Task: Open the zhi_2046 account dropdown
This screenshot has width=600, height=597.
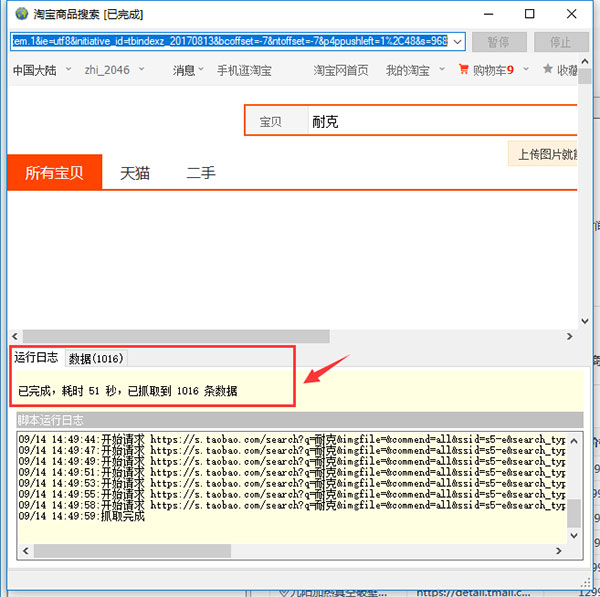Action: [142, 69]
